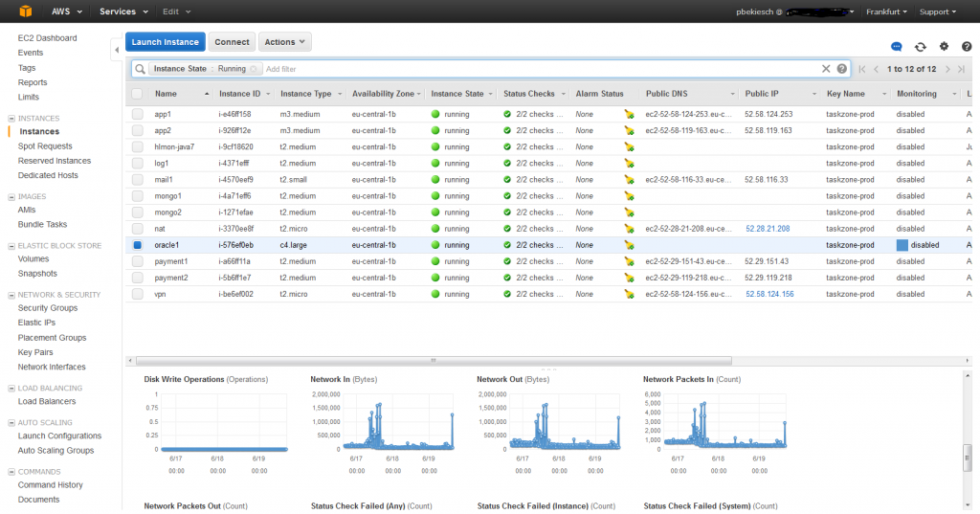This screenshot has height=514, width=980.
Task: Collapse the NETWORK & SECURITY section
Action: pos(11,295)
